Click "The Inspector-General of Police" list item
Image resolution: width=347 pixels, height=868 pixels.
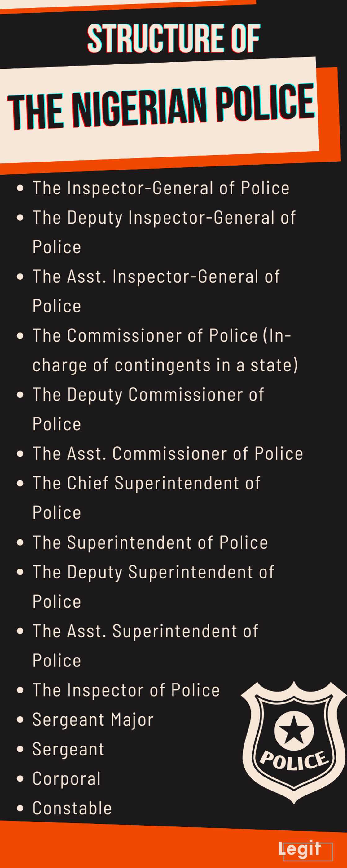click(x=161, y=188)
